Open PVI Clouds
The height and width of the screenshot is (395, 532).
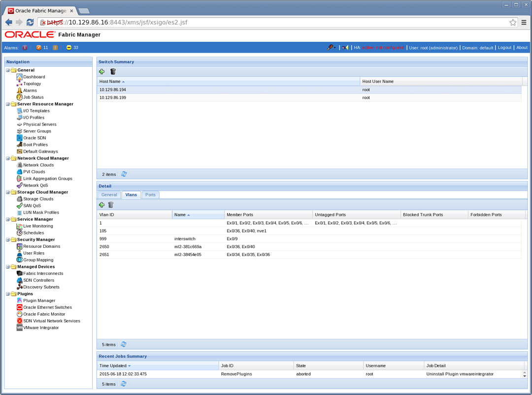pos(34,172)
